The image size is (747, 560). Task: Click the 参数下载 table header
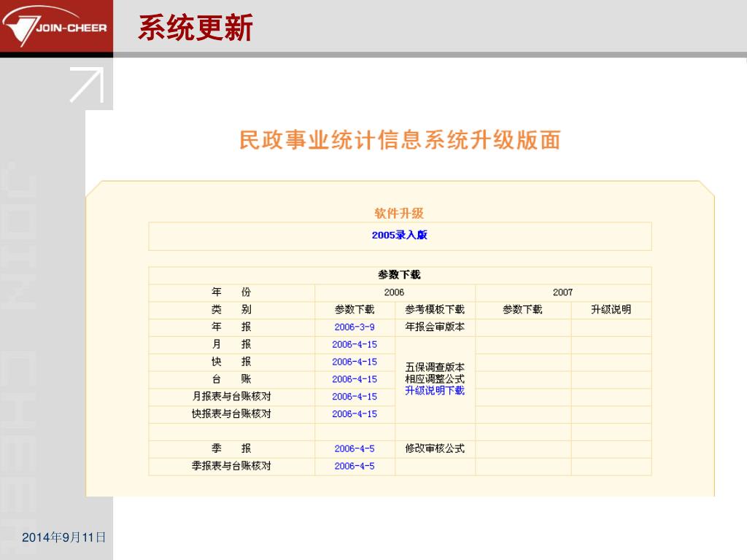coord(399,275)
